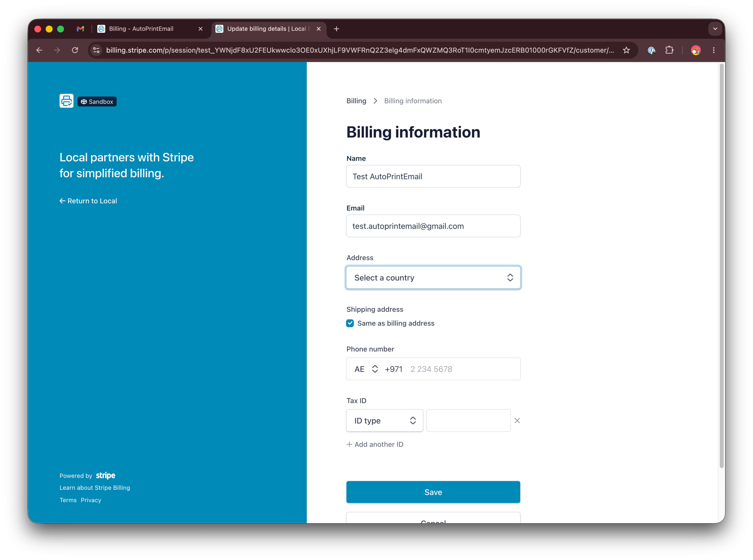Click the Powered by Stripe logo
Screen dimensions: 753x560
[105, 476]
